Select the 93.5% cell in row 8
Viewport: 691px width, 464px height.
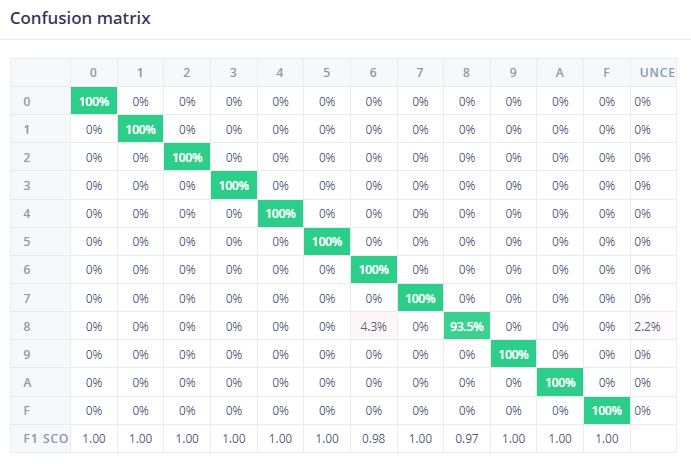pos(467,326)
